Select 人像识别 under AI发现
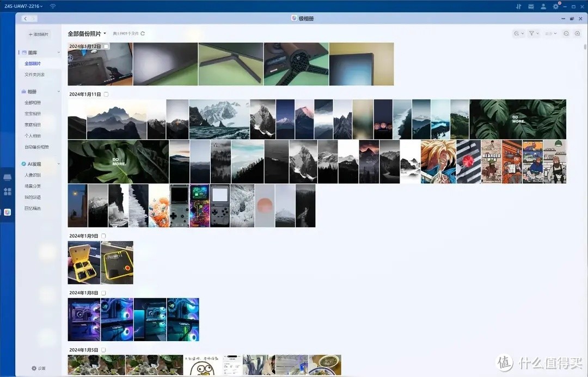Viewport: 588px width, 377px height. pyautogui.click(x=33, y=175)
